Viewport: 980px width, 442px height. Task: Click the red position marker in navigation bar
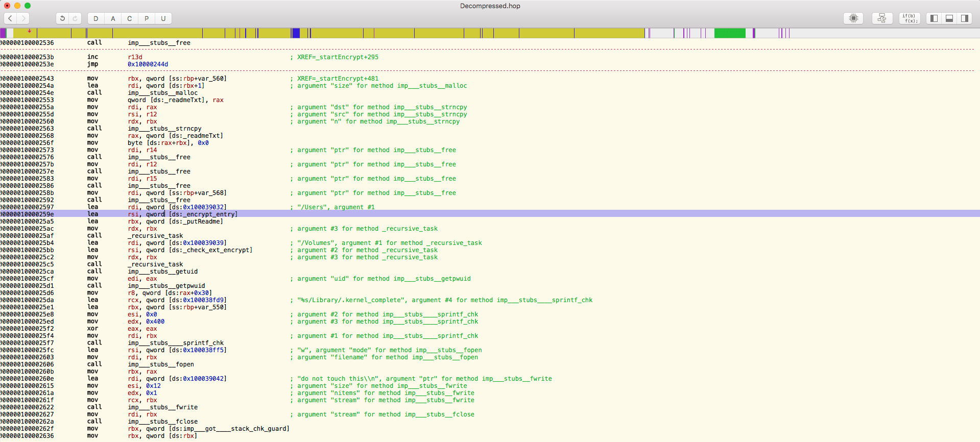point(29,31)
